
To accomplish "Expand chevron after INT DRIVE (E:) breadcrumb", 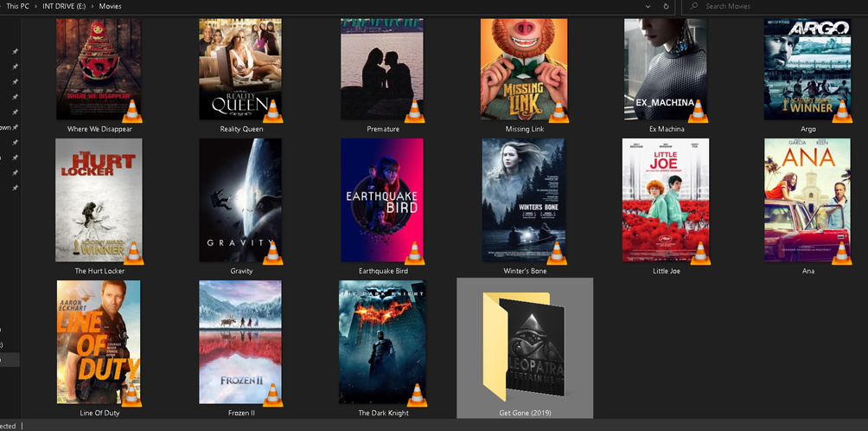I will click(x=93, y=6).
